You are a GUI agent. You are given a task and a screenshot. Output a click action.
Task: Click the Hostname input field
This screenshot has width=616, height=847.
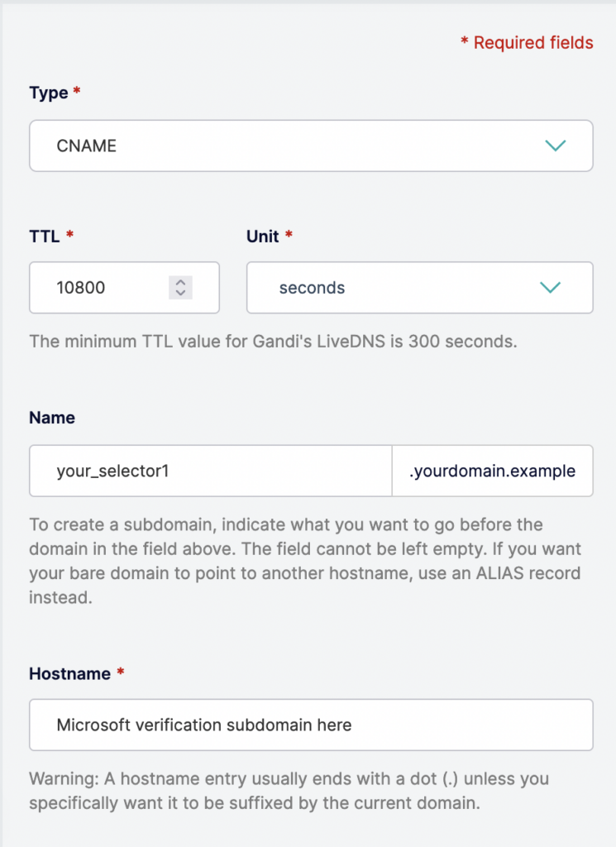point(310,725)
